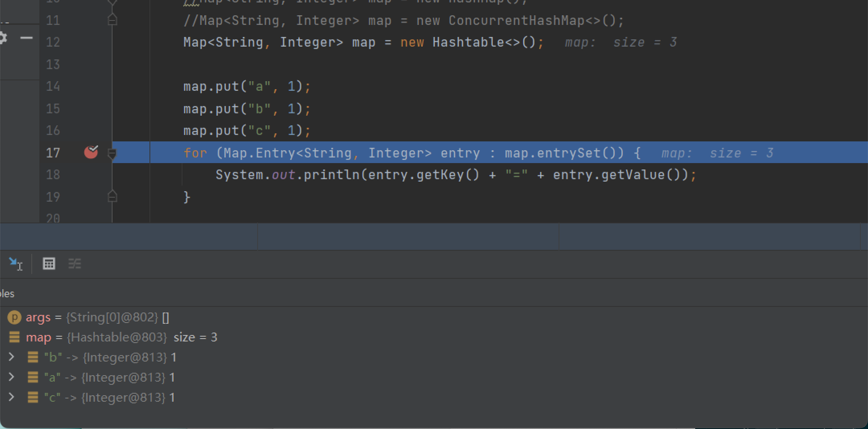This screenshot has height=429, width=868.
Task: Click the inline size hint on line 17
Action: pyautogui.click(x=717, y=153)
